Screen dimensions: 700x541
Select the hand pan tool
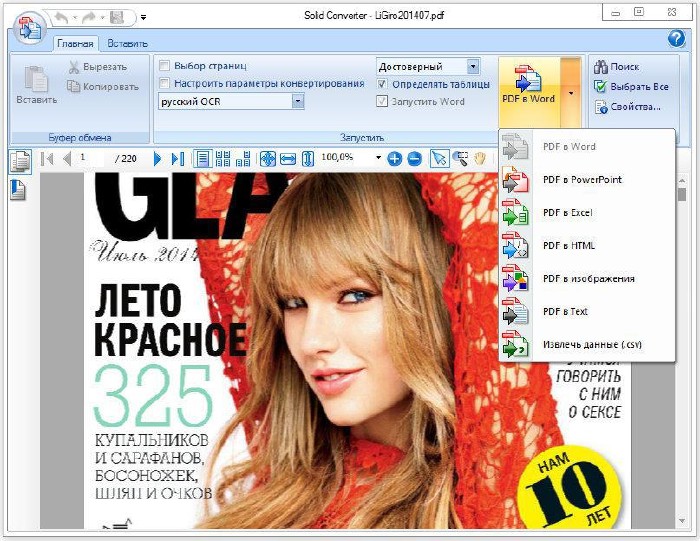pos(480,158)
